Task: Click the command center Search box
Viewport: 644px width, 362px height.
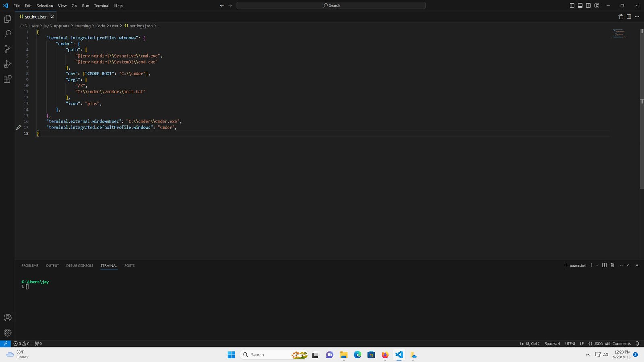Action: click(x=331, y=6)
